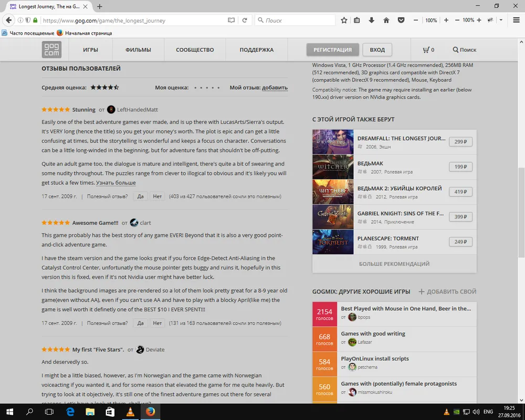Open the Начальная страница bookmark
The width and height of the screenshot is (525, 420).
coord(85,33)
